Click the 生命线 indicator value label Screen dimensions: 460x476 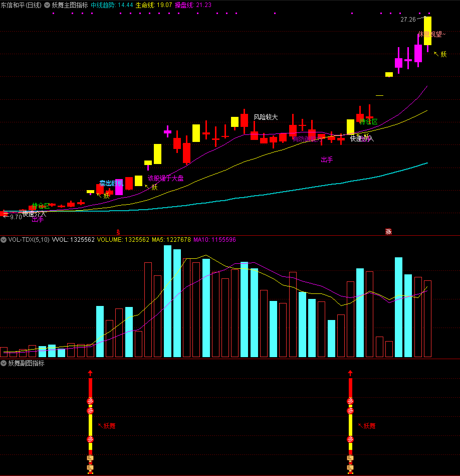coord(154,5)
